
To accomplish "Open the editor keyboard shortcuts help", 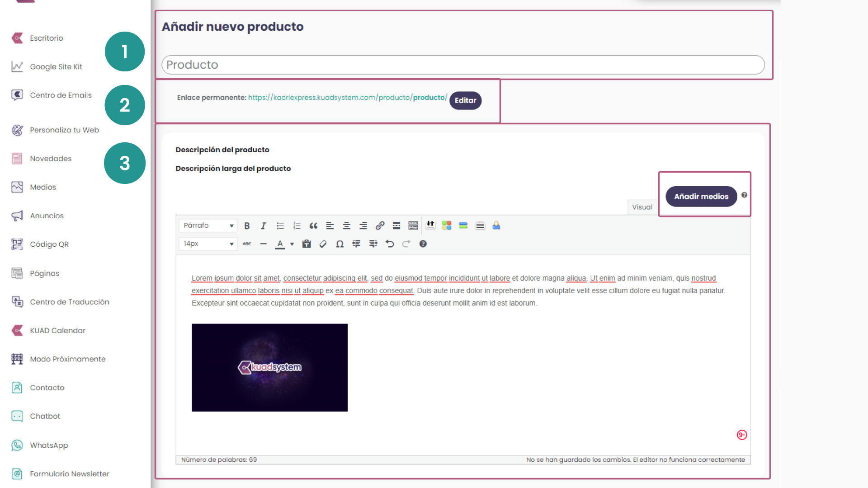I will [423, 244].
